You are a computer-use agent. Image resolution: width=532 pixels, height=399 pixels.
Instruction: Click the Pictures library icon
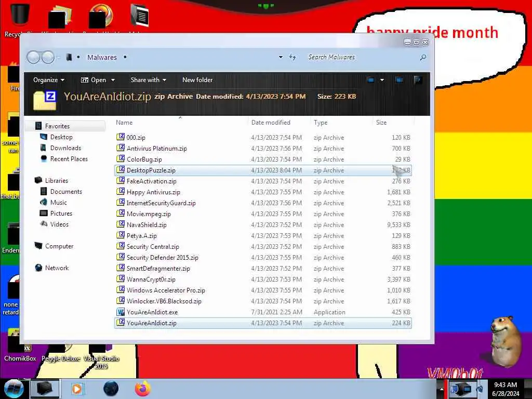point(44,213)
